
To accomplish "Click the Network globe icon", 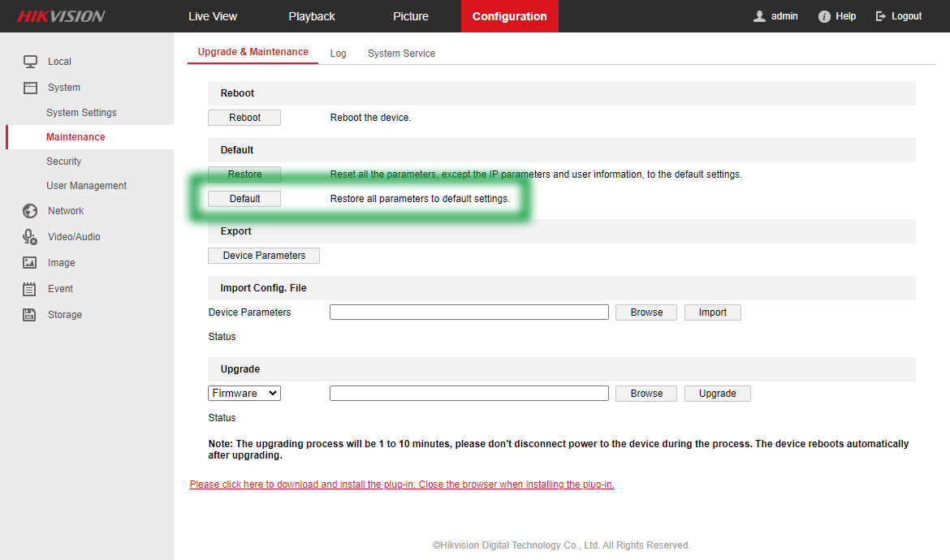I will (x=30, y=211).
